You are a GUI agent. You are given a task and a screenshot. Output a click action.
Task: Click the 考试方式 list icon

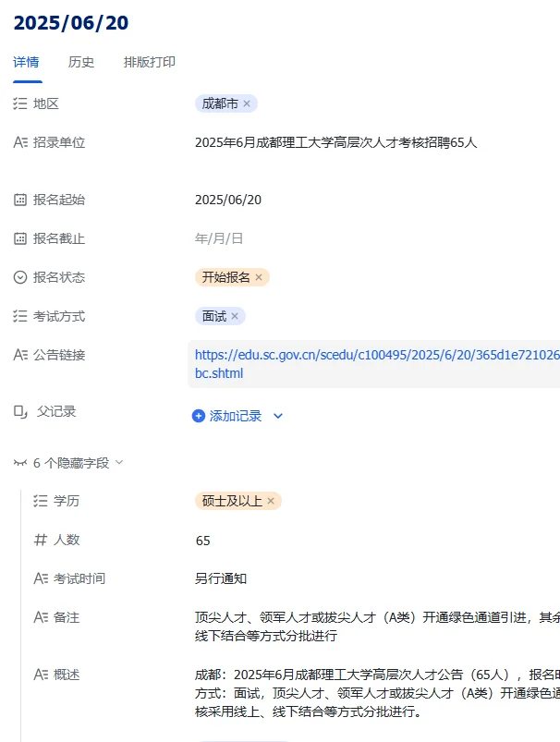pos(20,316)
